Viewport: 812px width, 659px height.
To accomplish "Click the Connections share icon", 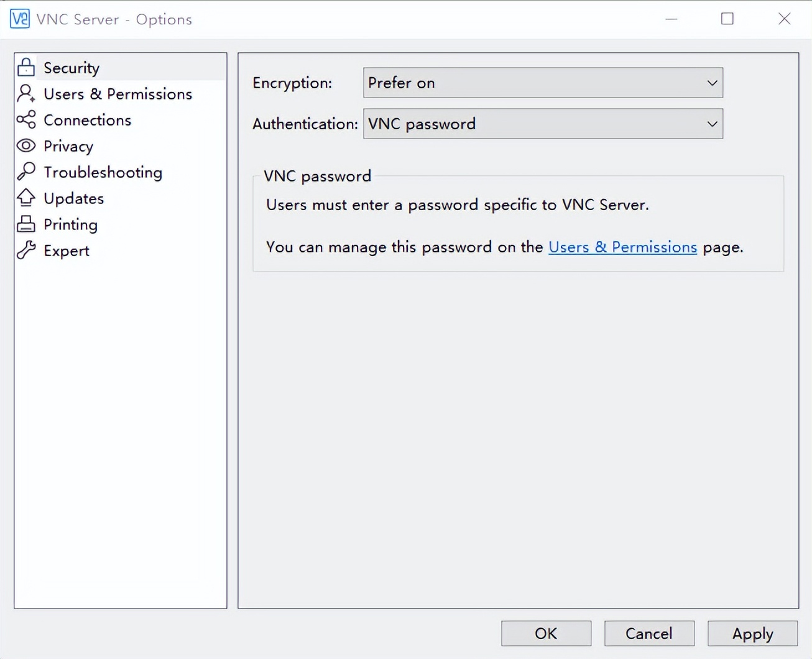I will (26, 119).
